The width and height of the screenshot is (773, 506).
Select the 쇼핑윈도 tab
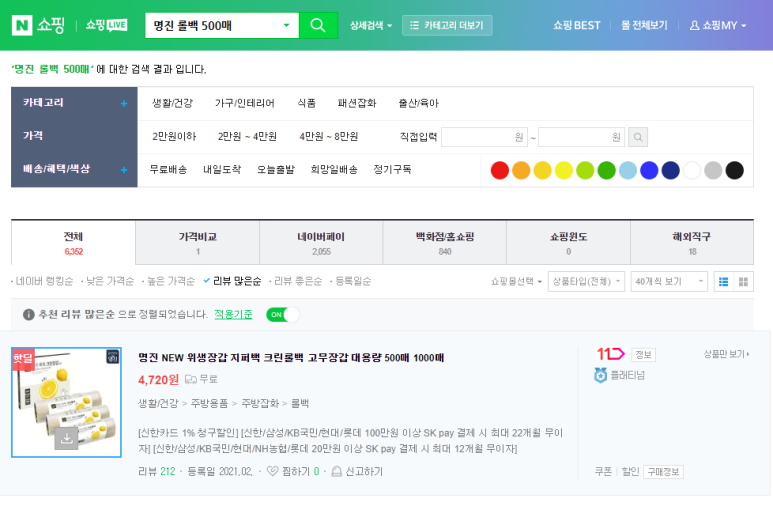coord(568,243)
